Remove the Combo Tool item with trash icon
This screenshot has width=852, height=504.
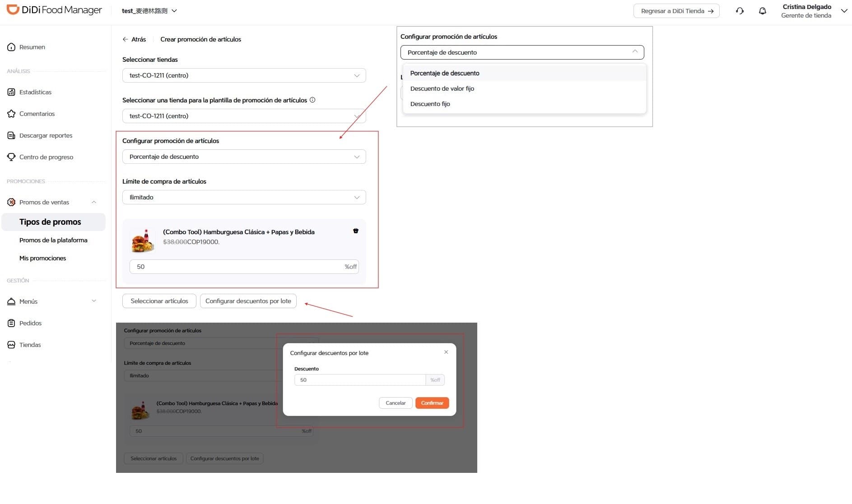click(356, 231)
